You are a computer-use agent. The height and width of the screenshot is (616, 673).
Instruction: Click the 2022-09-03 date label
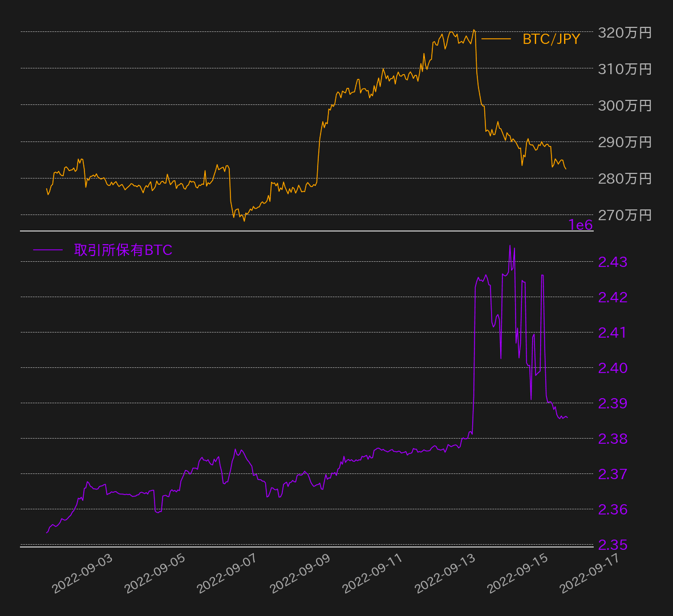pos(83,573)
